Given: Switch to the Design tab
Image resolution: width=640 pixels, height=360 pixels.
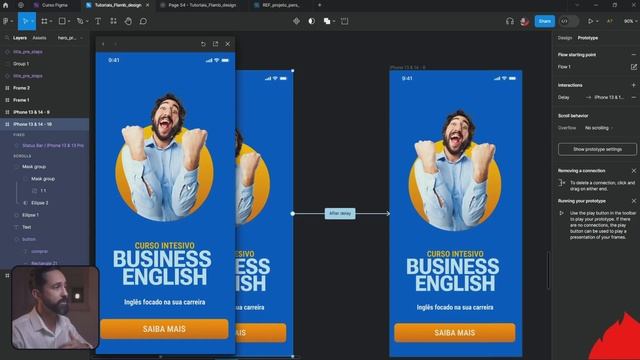Looking at the screenshot, I should [x=565, y=38].
